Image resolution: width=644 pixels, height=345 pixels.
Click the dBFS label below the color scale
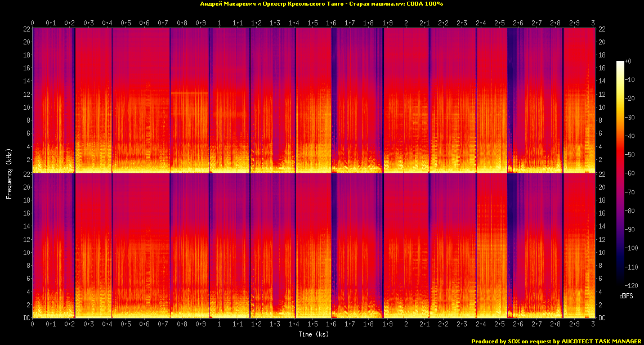click(626, 295)
